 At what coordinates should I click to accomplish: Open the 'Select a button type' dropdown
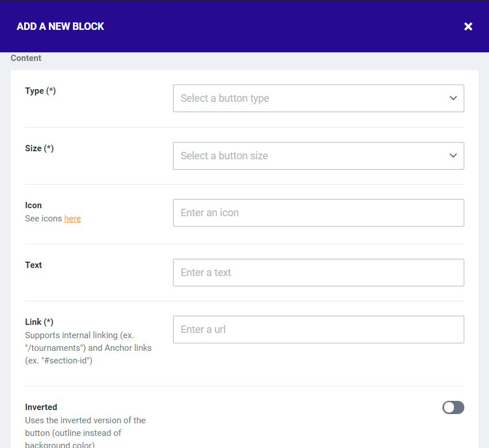(x=310, y=98)
